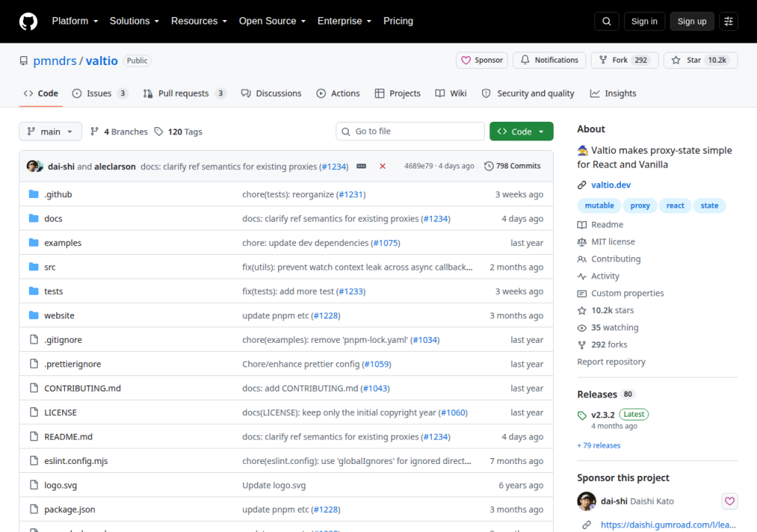Click the tests folder icon
757x532 pixels.
point(33,291)
